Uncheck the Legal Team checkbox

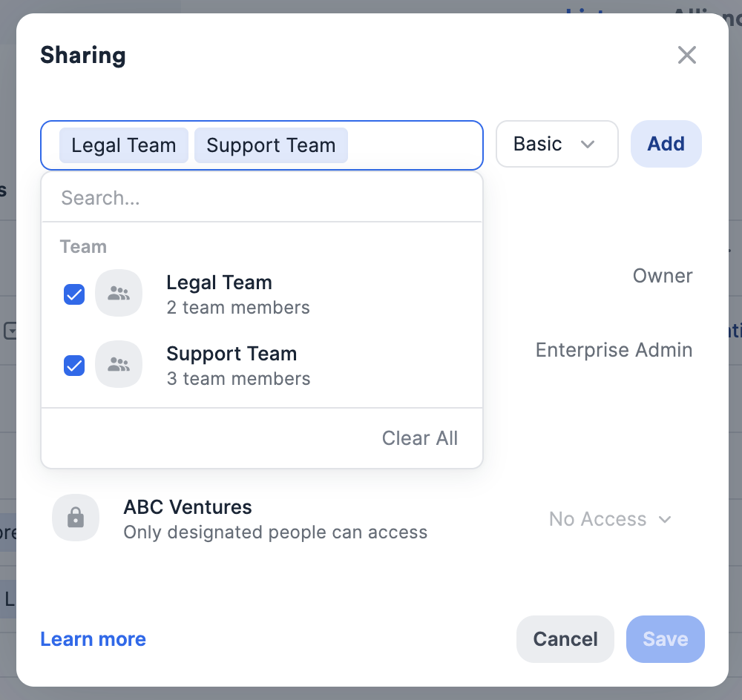click(74, 294)
